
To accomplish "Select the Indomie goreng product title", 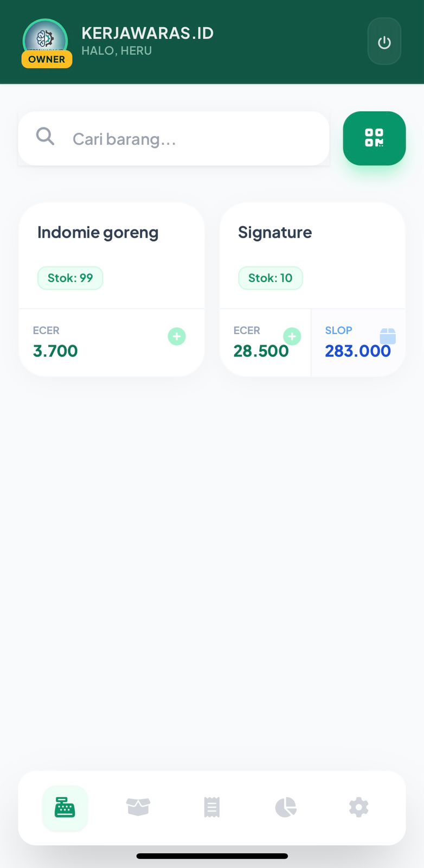I will [98, 233].
